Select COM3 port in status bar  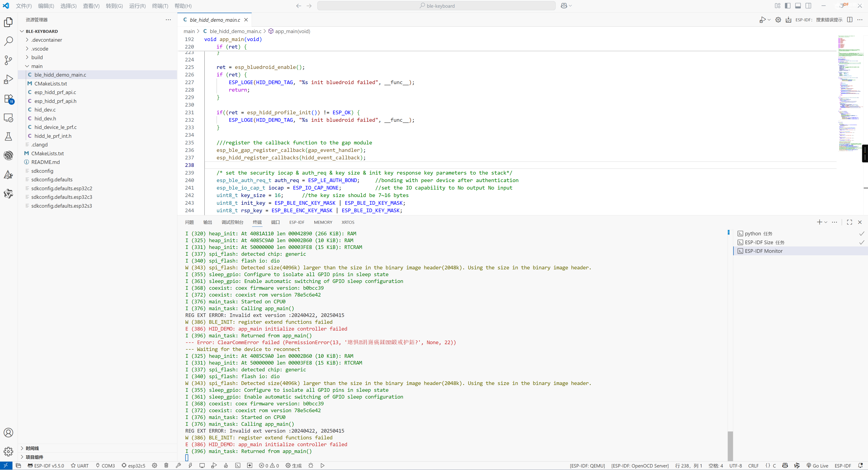pos(105,465)
